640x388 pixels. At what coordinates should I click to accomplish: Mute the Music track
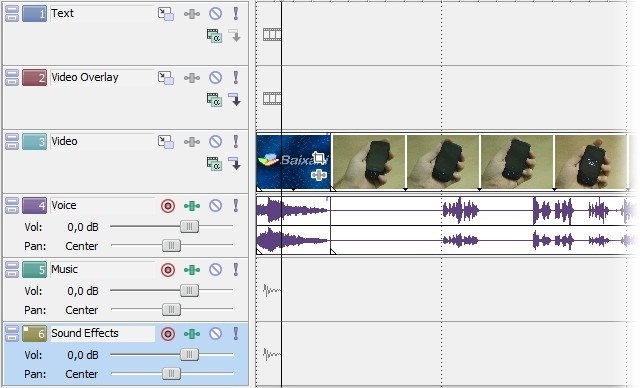pyautogui.click(x=216, y=270)
